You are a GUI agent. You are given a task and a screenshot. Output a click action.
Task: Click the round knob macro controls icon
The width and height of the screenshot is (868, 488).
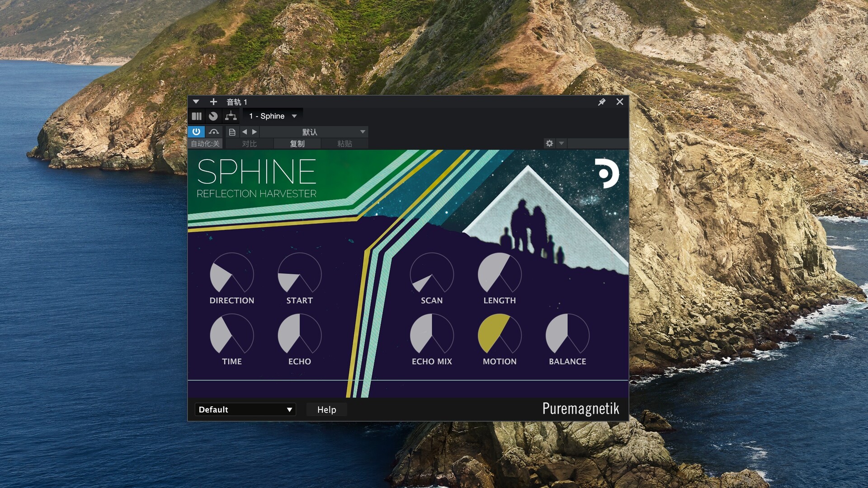213,116
